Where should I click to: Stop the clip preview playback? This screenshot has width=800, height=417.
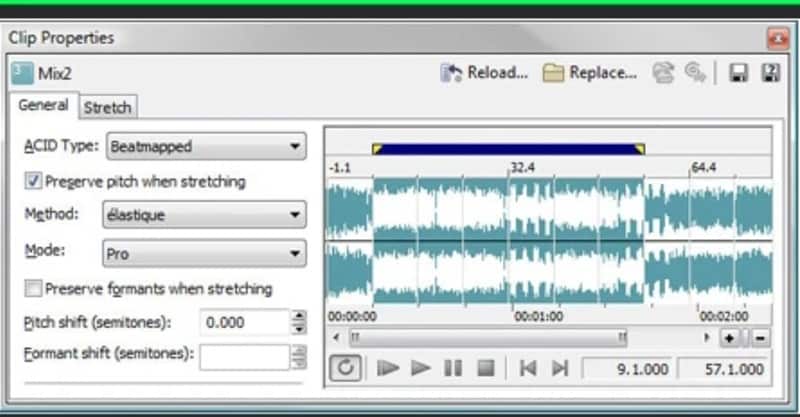486,367
